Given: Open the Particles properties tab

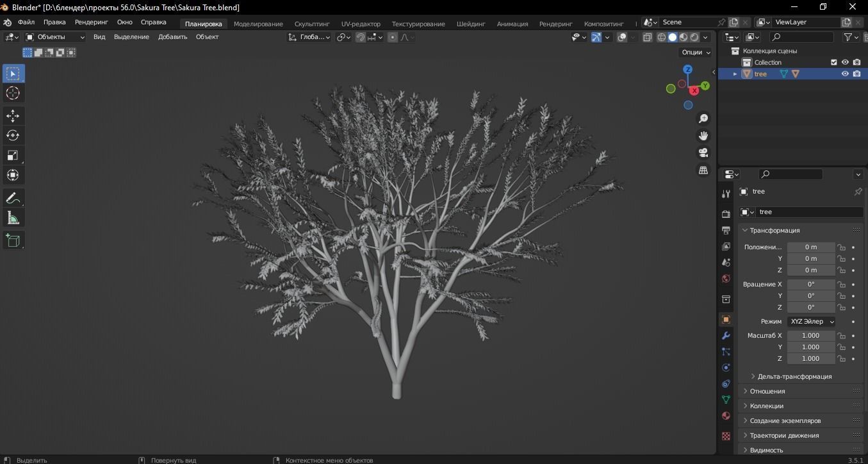Looking at the screenshot, I should [x=726, y=351].
